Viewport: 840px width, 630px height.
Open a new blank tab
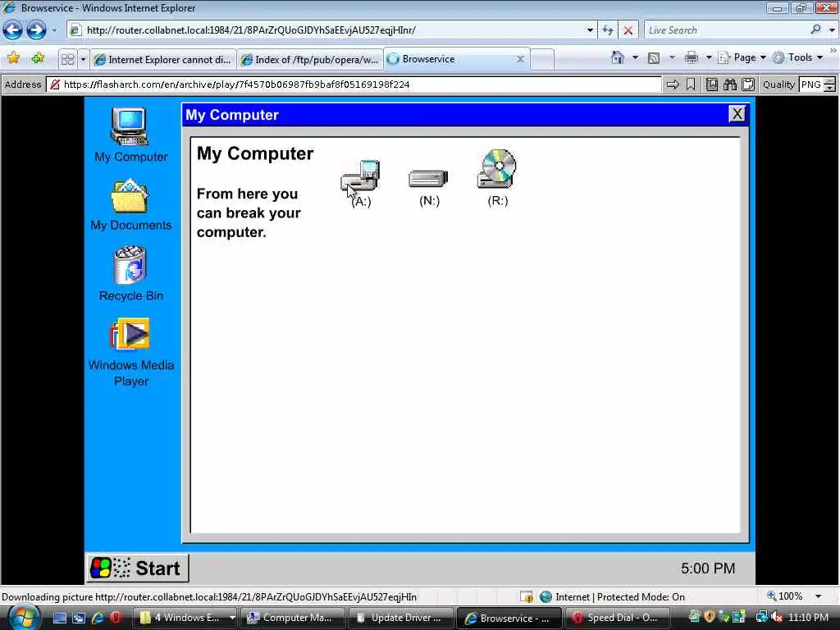pyautogui.click(x=542, y=59)
